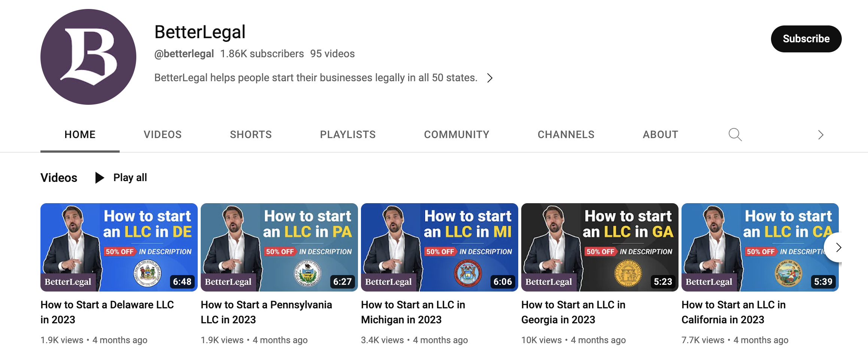Switch to the HOME tab
The width and height of the screenshot is (868, 357).
tap(80, 135)
